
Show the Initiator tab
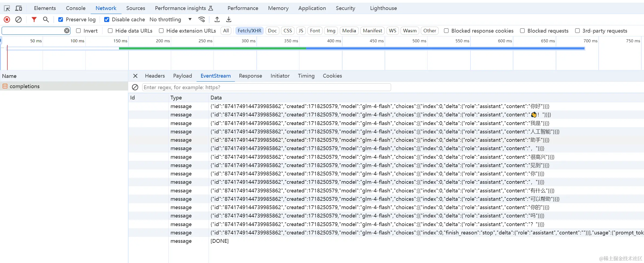point(280,76)
